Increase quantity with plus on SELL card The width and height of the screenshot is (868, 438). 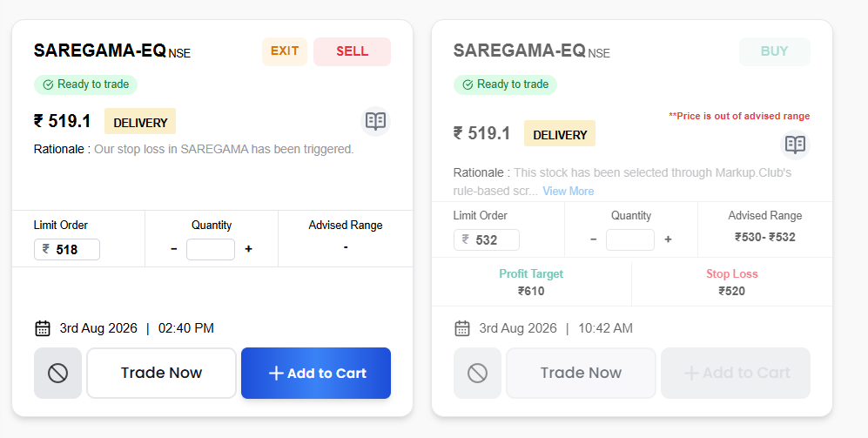tap(248, 249)
